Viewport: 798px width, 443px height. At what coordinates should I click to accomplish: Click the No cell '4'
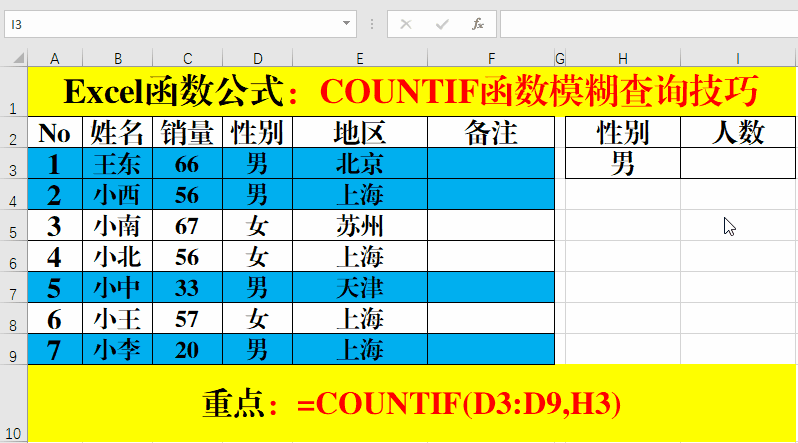(55, 257)
